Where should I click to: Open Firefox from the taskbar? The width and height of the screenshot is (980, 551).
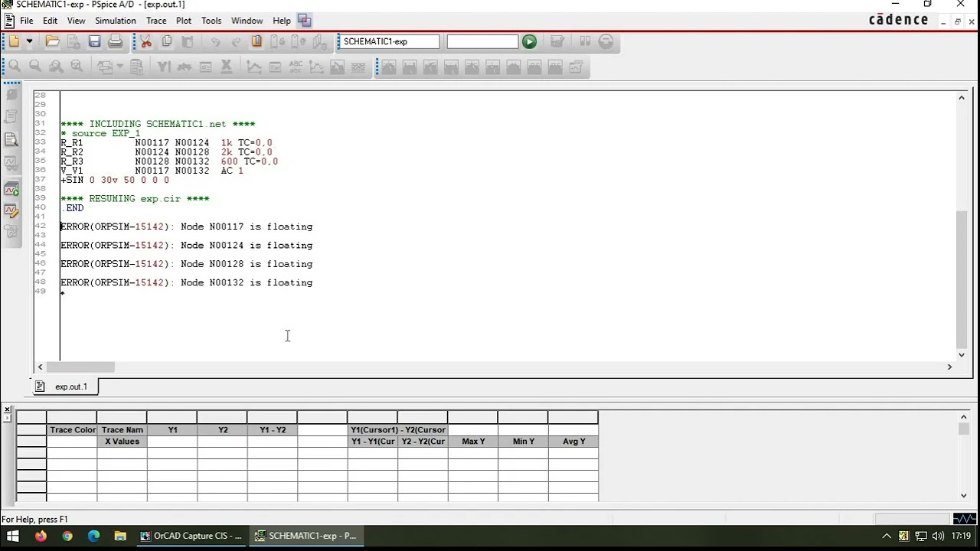[x=41, y=536]
